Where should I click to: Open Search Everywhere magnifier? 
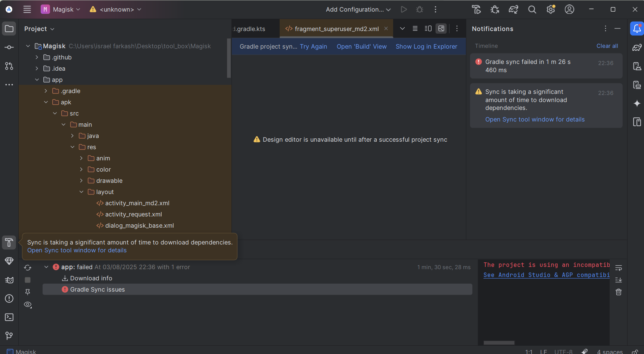pyautogui.click(x=532, y=9)
